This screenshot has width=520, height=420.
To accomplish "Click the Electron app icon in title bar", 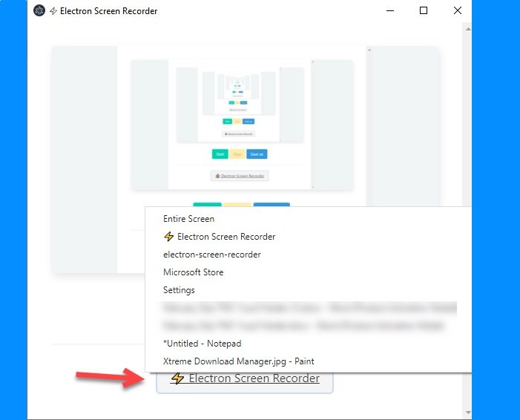I will coord(40,11).
